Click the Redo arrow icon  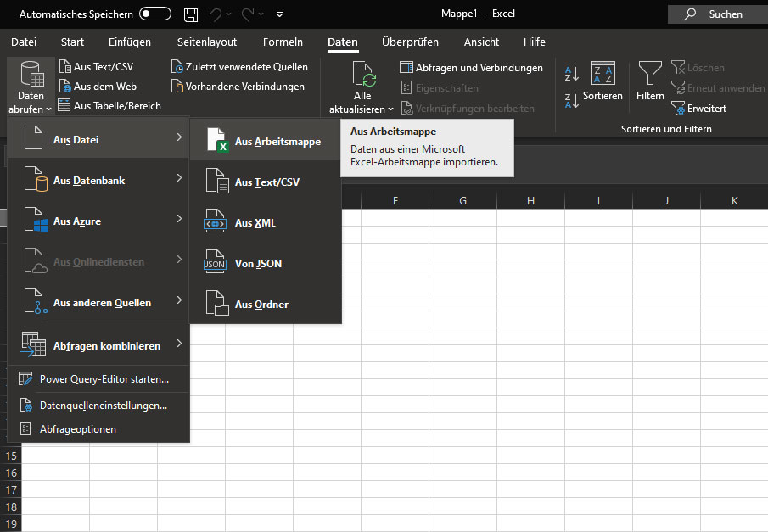tap(247, 14)
